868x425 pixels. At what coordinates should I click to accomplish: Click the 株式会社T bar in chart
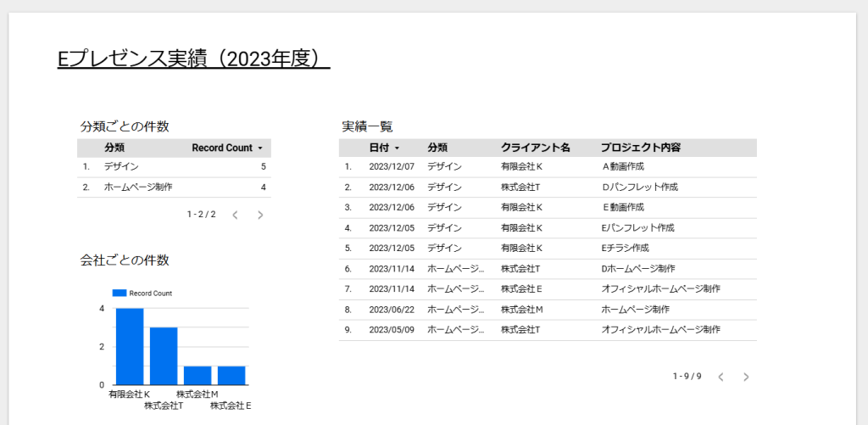(x=164, y=355)
